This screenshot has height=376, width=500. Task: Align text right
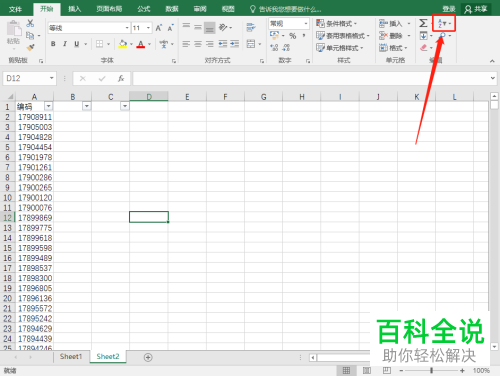click(210, 44)
